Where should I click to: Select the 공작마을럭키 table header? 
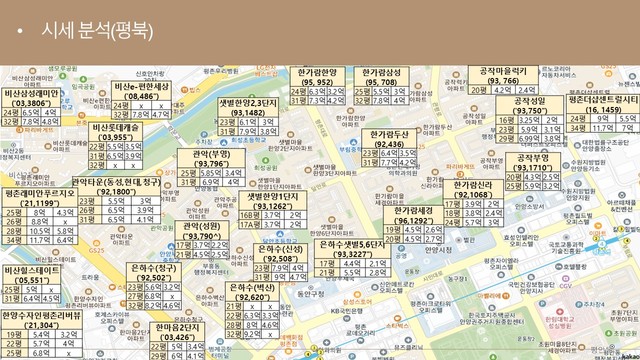[x=503, y=76]
